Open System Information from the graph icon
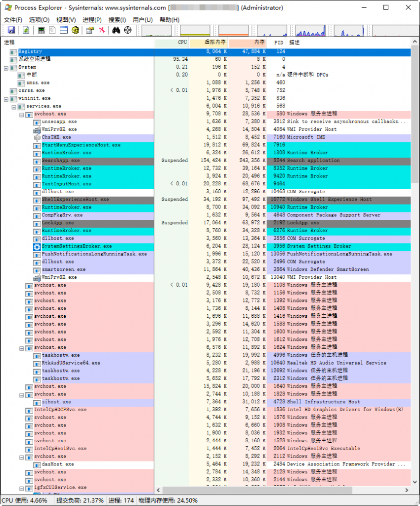This screenshot has height=506, width=420. (x=41, y=30)
